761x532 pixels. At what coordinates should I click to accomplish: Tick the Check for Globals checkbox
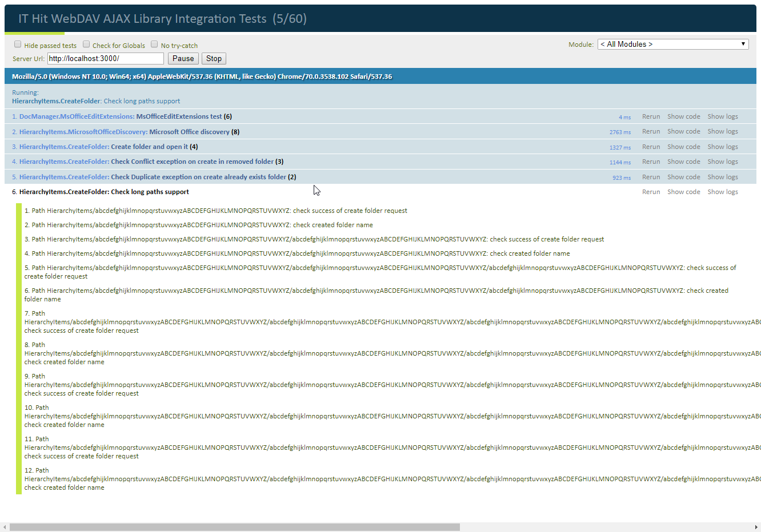[86, 45]
